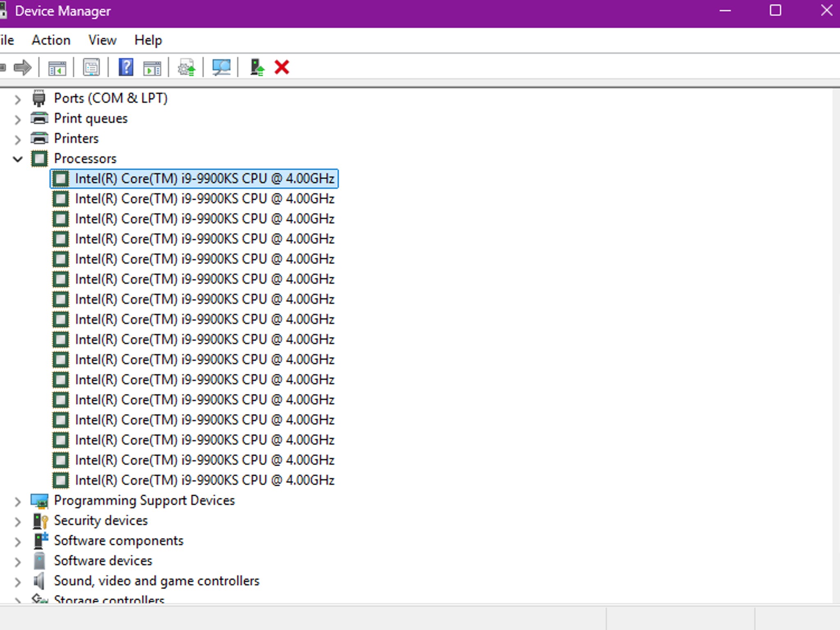Image resolution: width=840 pixels, height=630 pixels.
Task: Select the last i9-9900KS processor entry
Action: [x=204, y=480]
